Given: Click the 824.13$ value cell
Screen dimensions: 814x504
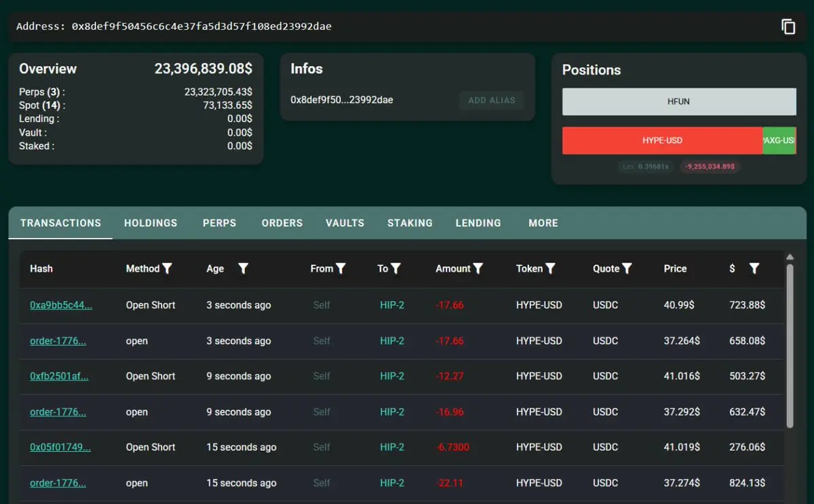Looking at the screenshot, I should [x=747, y=483].
